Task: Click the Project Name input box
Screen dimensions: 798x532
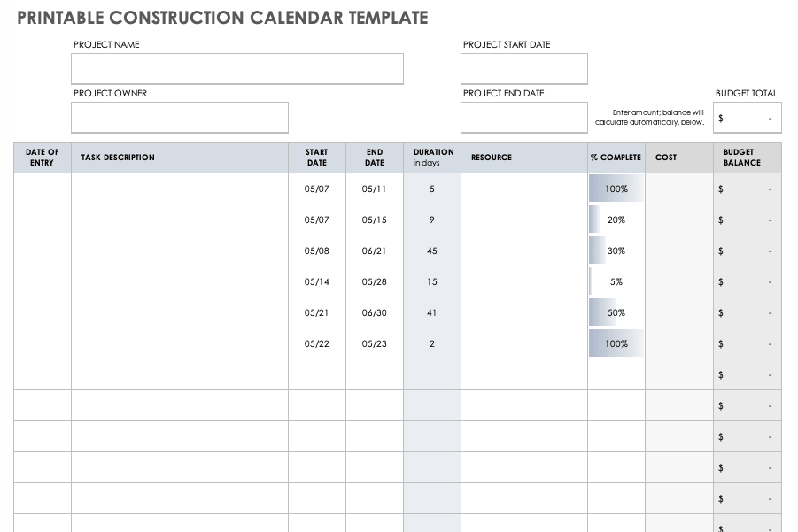Action: pos(236,69)
